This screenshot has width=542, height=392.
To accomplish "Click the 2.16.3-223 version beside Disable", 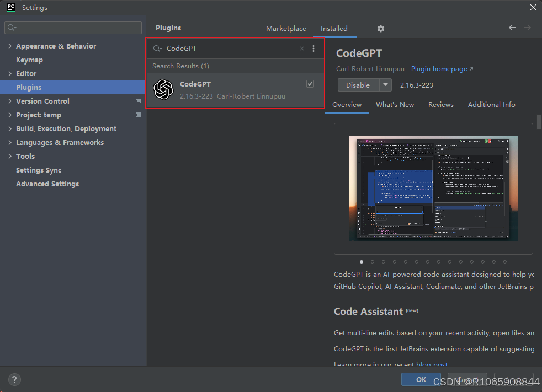I will (417, 85).
